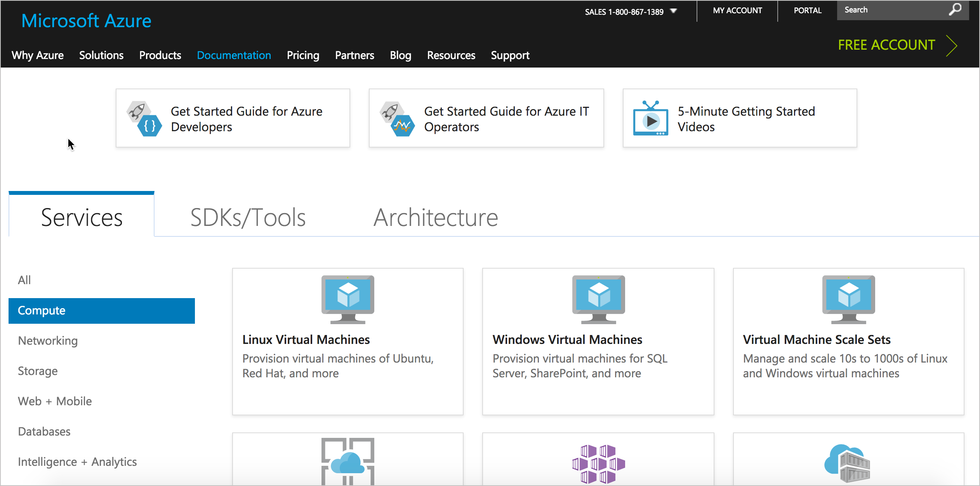Viewport: 980px width, 486px height.
Task: Click the rocket icon for IT Operators guide
Action: coord(397,119)
